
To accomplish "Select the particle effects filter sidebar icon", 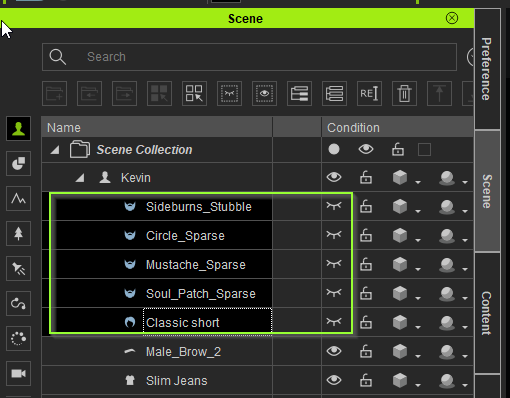I will point(18,268).
